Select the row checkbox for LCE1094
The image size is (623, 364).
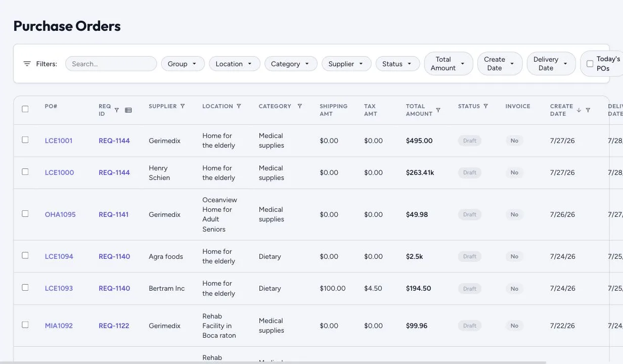coord(25,256)
